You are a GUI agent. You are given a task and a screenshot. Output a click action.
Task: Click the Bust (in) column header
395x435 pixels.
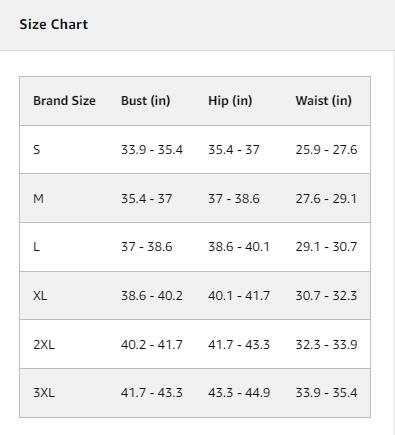146,101
